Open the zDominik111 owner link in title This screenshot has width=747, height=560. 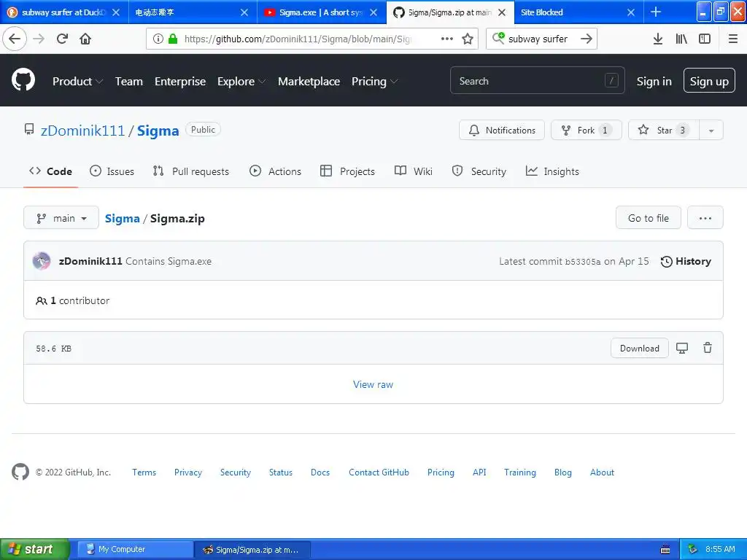pyautogui.click(x=83, y=131)
